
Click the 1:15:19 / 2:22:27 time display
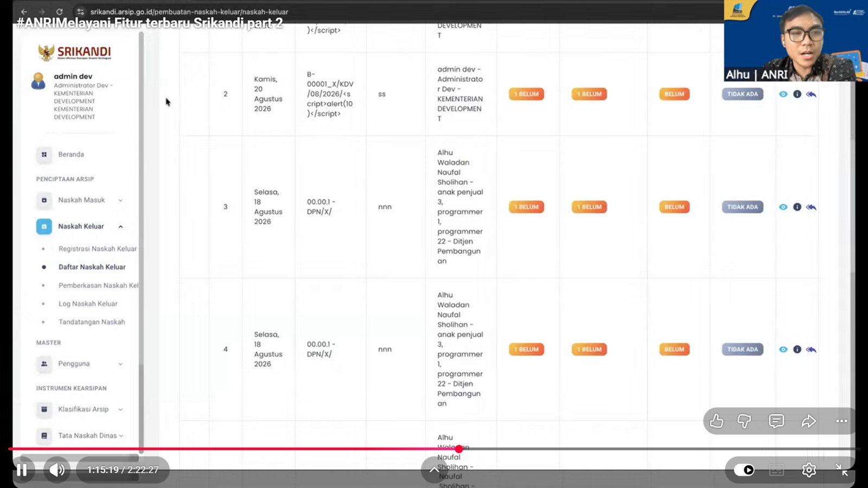pyautogui.click(x=123, y=470)
